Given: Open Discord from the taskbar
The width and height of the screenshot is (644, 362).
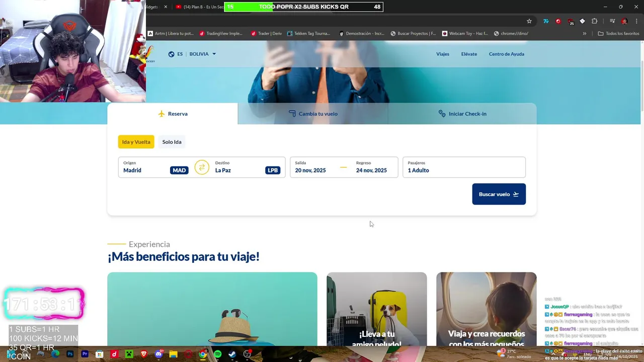Looking at the screenshot, I should [159, 354].
